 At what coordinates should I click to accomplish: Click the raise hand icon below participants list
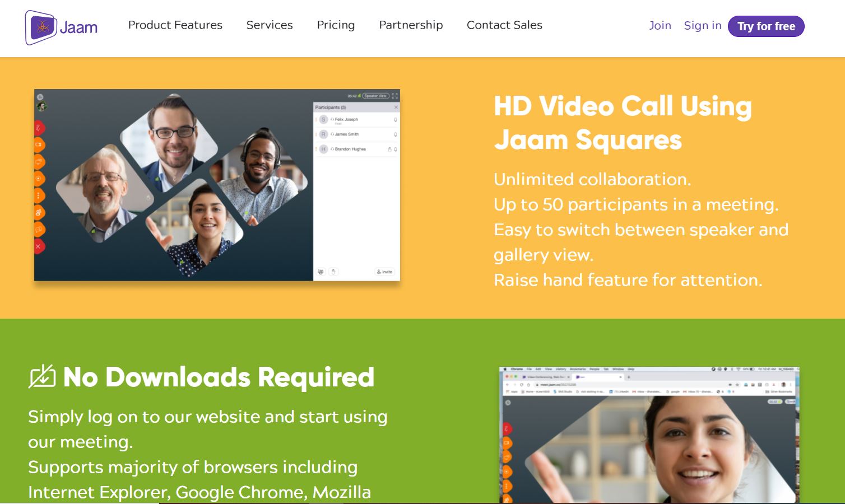(x=333, y=272)
